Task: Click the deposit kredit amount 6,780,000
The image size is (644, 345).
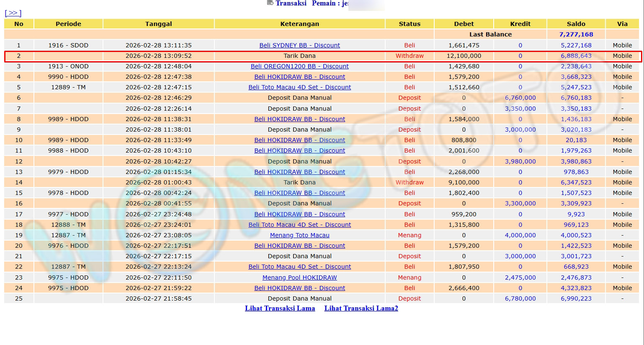Action: (x=520, y=298)
